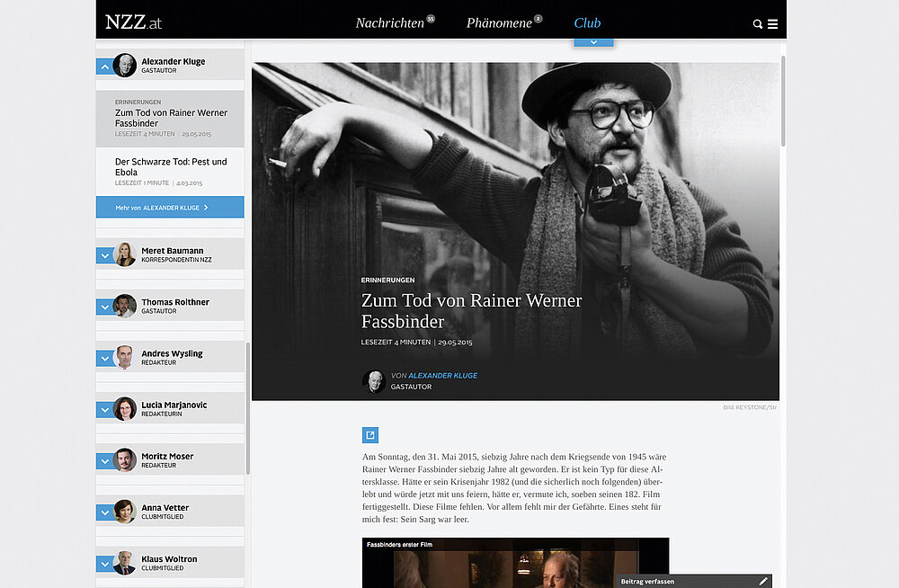Click Meret Baumann's profile photo
Image resolution: width=899 pixels, height=588 pixels.
pyautogui.click(x=125, y=255)
